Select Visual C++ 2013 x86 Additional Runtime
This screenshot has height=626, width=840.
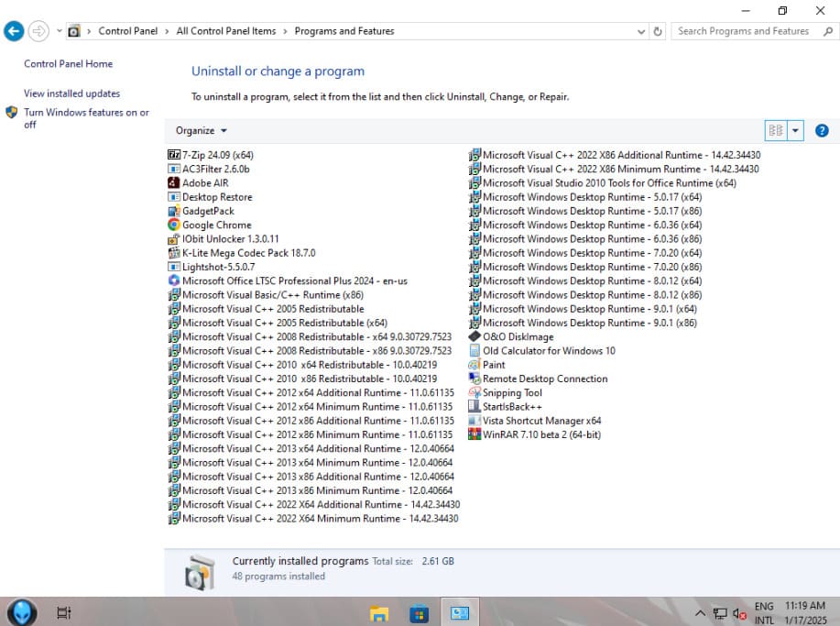click(x=311, y=477)
